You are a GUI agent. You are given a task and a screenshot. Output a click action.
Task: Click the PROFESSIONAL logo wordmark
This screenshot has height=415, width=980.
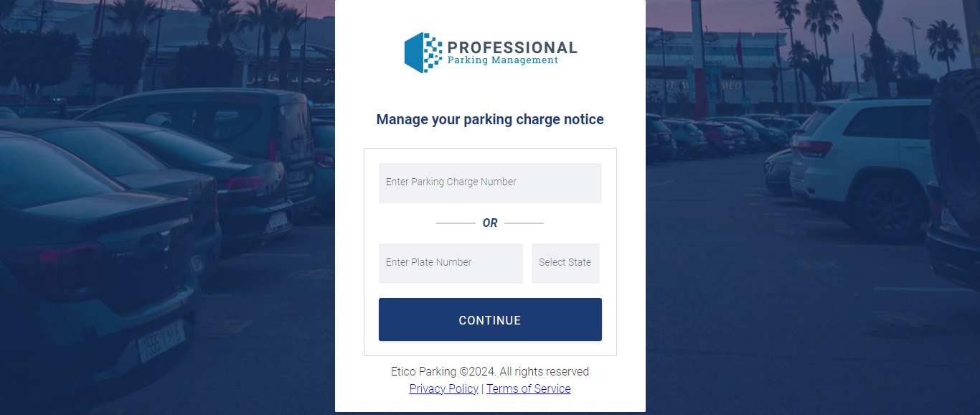point(512,47)
